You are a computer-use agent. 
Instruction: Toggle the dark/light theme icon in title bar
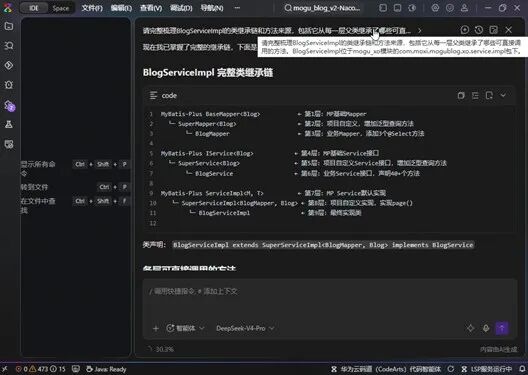tap(412, 8)
